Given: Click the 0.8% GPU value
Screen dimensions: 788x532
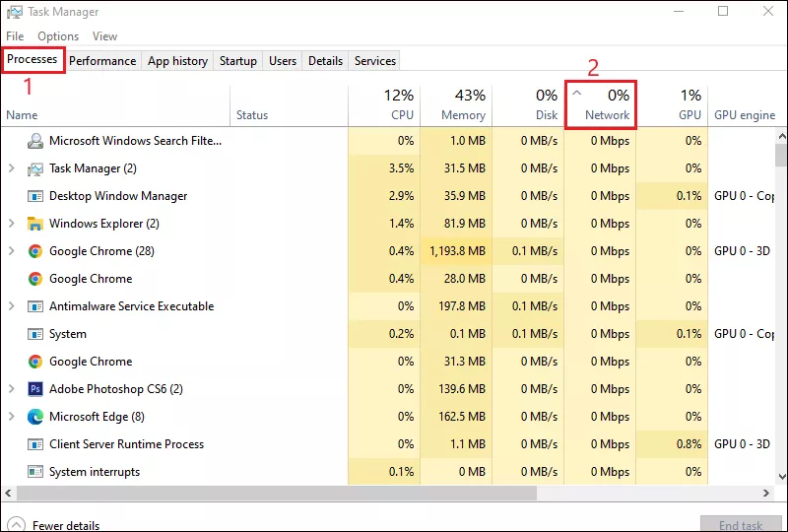Looking at the screenshot, I should point(689,444).
